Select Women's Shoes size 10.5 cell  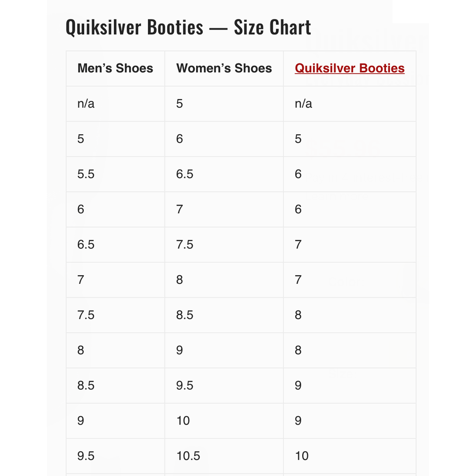(188, 456)
